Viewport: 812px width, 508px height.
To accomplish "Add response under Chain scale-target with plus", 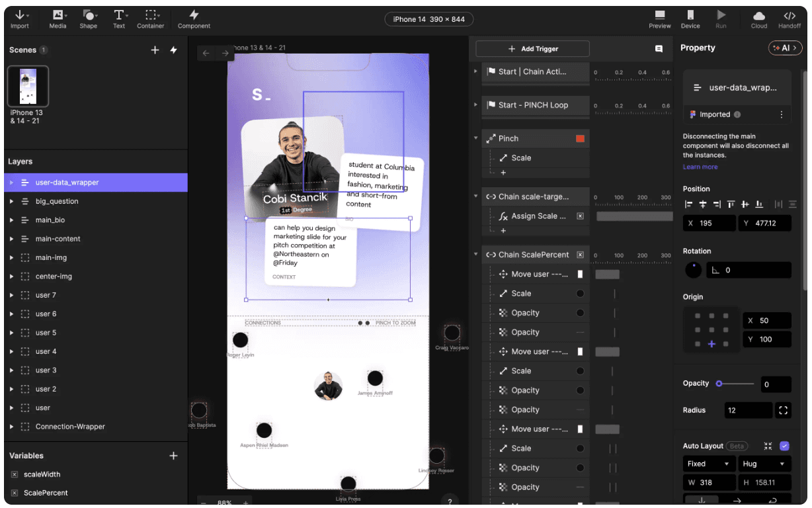I will tap(503, 231).
